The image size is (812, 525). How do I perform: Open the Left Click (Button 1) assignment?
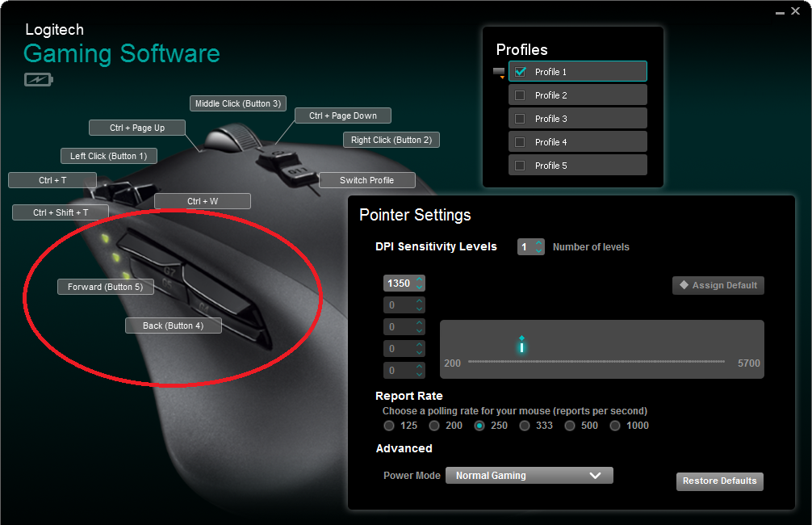[x=109, y=156]
